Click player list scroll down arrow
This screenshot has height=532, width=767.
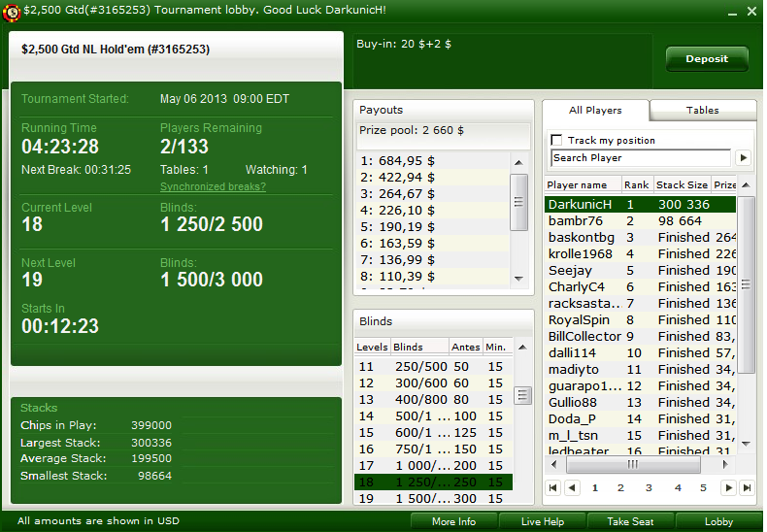point(746,444)
